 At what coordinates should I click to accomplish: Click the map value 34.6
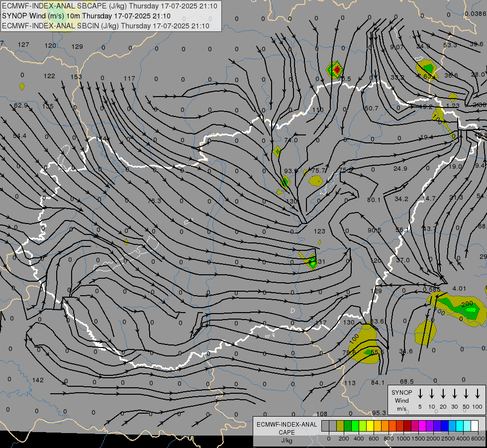click(x=406, y=351)
